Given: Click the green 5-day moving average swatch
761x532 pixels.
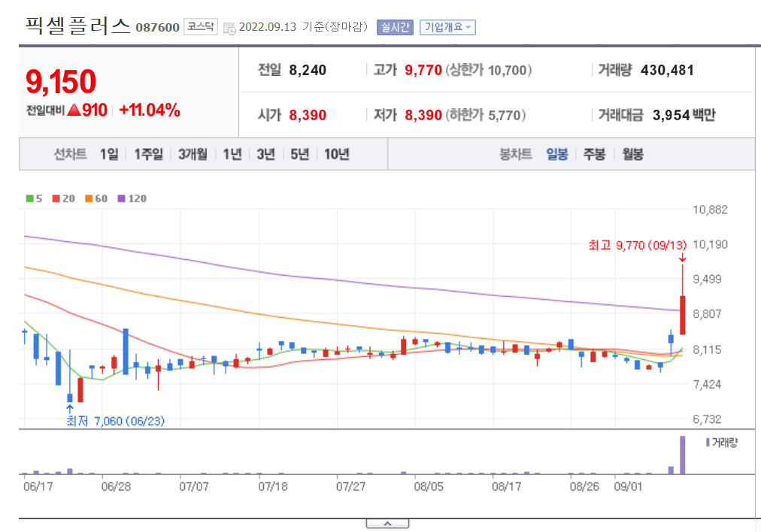Looking at the screenshot, I should click(29, 198).
